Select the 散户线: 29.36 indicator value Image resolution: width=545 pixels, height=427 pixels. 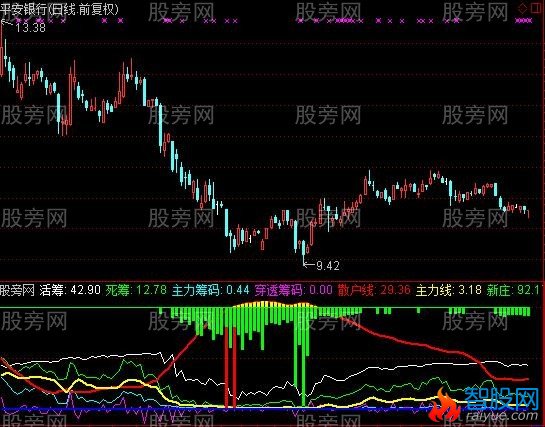coord(374,290)
